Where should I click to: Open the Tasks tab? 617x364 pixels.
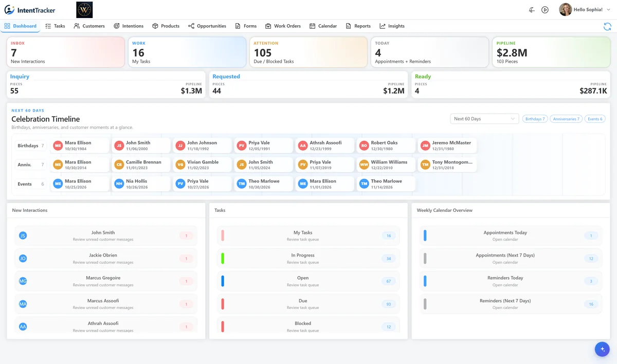pos(55,26)
